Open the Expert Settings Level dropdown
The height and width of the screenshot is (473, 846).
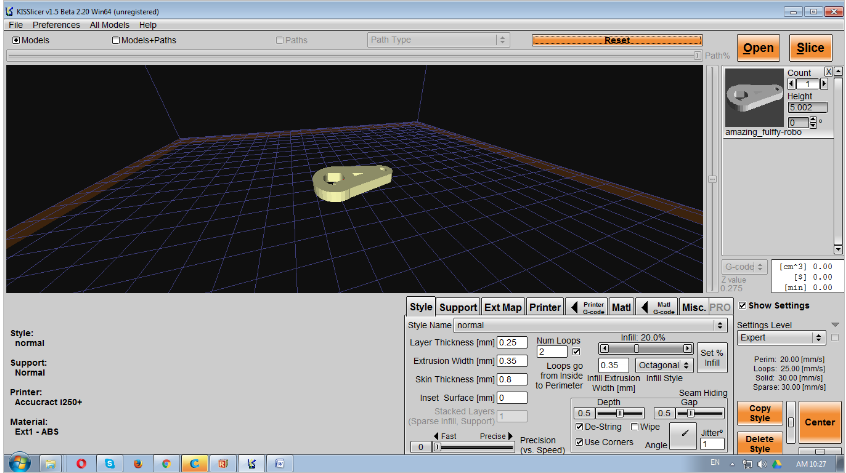tap(781, 338)
